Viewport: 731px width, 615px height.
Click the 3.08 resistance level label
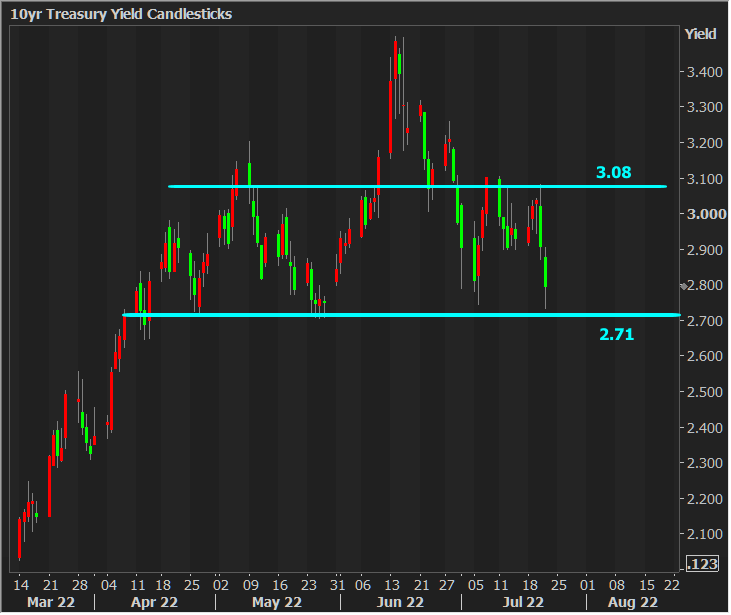(x=613, y=172)
